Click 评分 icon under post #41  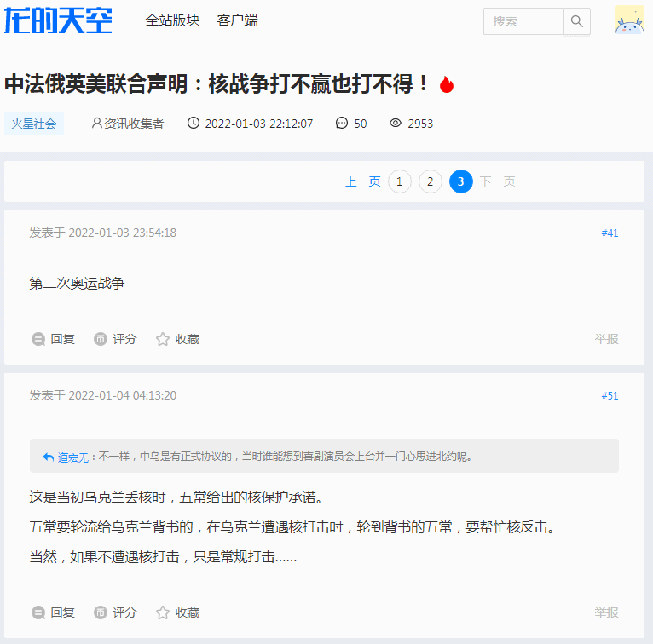tap(101, 340)
